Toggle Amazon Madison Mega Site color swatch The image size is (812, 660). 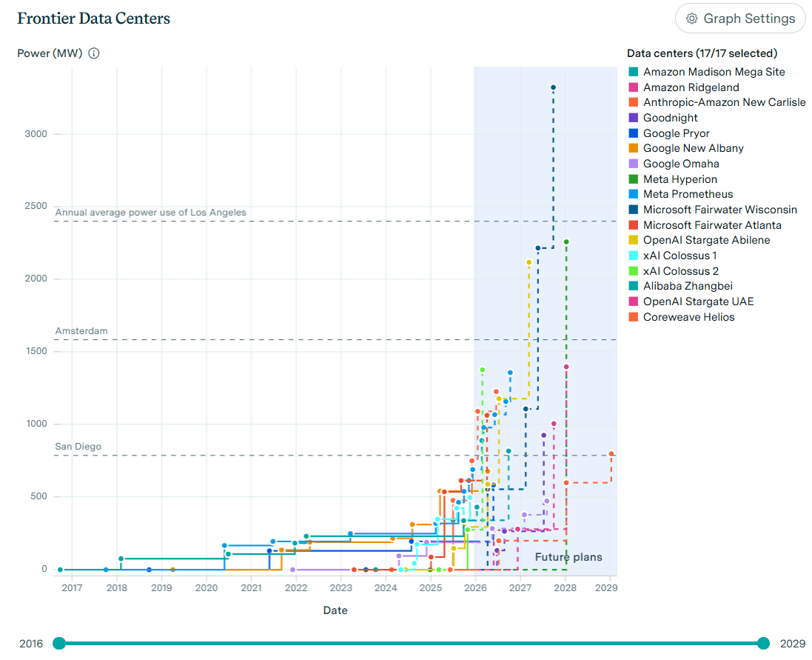pyautogui.click(x=634, y=72)
